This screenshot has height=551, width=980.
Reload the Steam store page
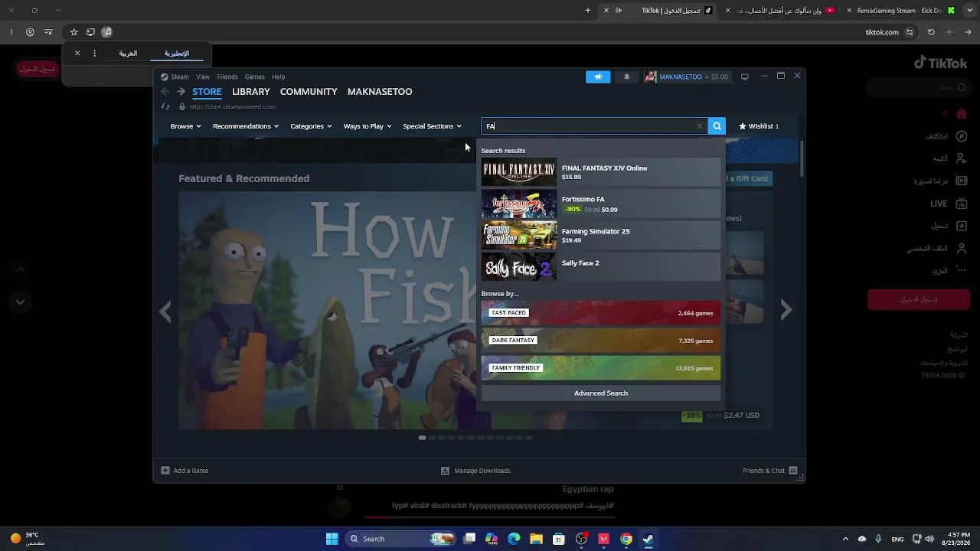165,106
